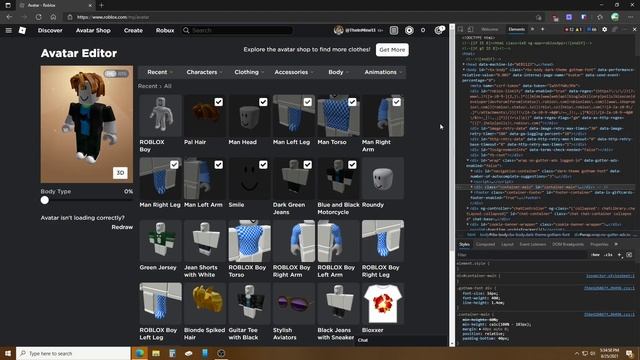Screen dimensions: 640x360
Task: Open Discover in Roblox navigation
Action: [50, 30]
